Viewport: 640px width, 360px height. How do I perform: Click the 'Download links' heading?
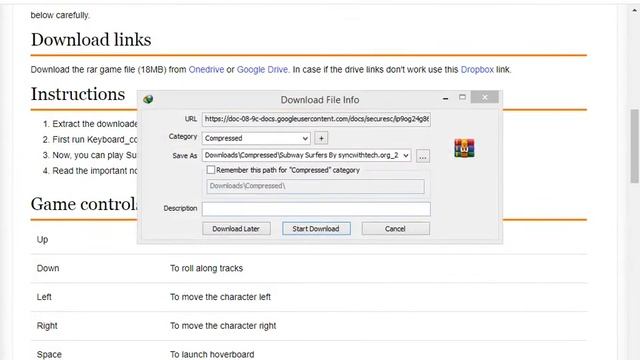coord(91,40)
